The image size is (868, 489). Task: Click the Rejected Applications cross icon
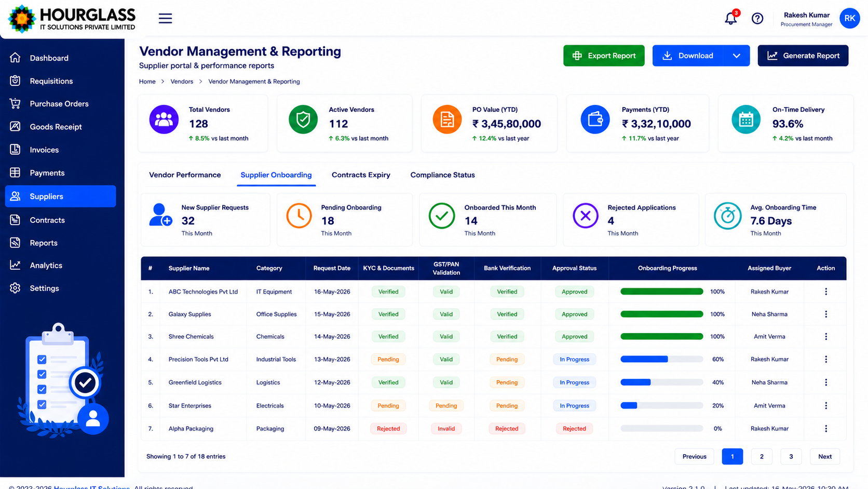[x=586, y=216]
